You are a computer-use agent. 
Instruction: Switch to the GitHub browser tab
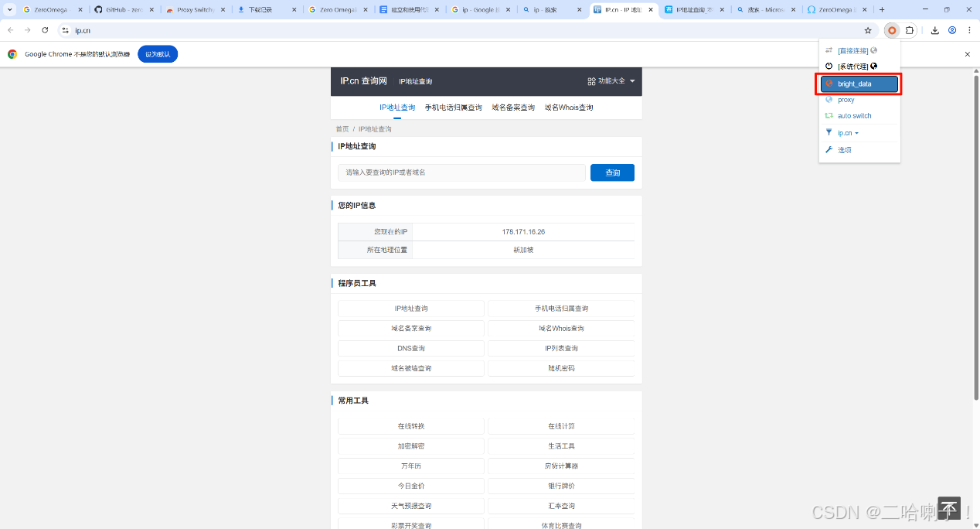tap(124, 10)
